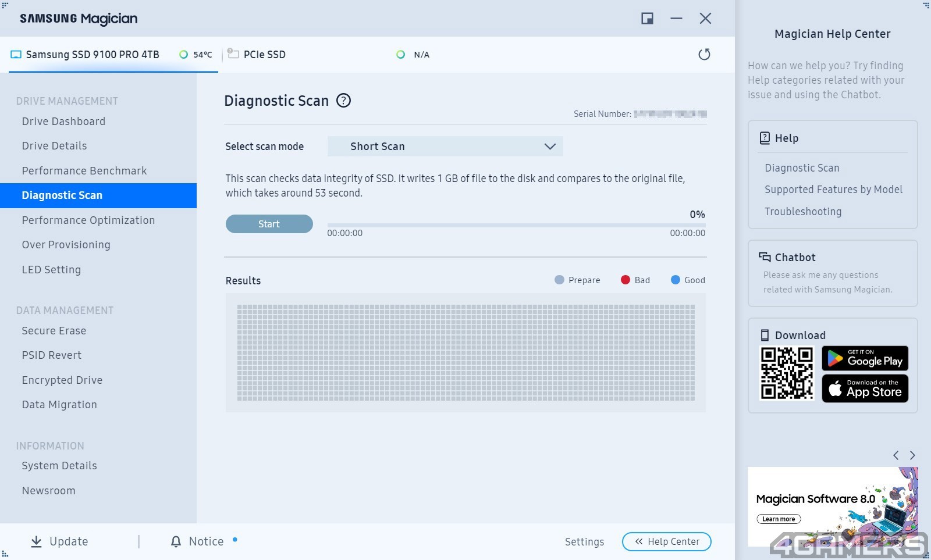The image size is (931, 560).
Task: Open Supported Features by Model help link
Action: [833, 189]
